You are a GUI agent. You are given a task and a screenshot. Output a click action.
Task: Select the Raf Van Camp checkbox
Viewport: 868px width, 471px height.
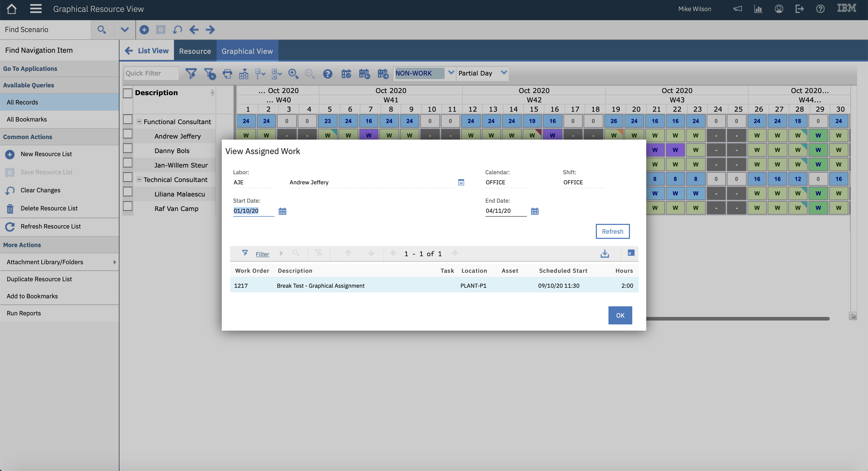click(x=127, y=206)
